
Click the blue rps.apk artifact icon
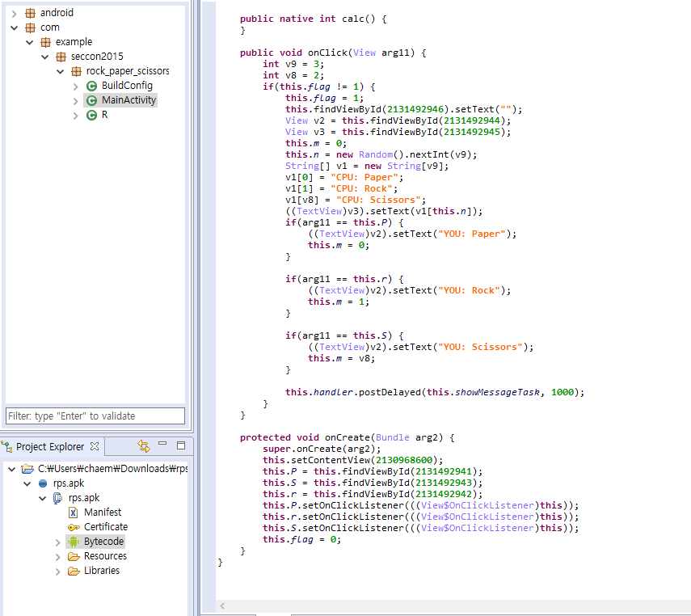tap(43, 483)
